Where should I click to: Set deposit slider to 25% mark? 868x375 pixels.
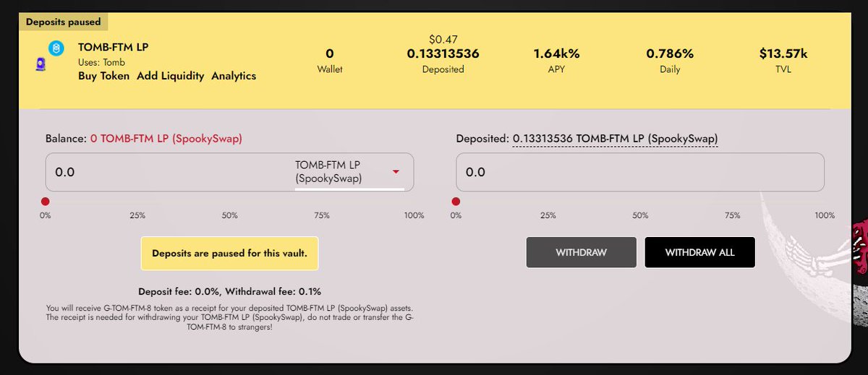[137, 215]
